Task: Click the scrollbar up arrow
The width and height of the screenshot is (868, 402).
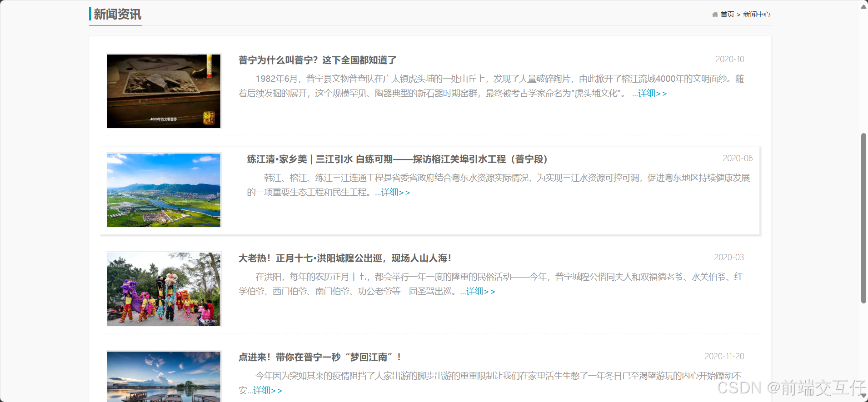Action: tap(863, 6)
